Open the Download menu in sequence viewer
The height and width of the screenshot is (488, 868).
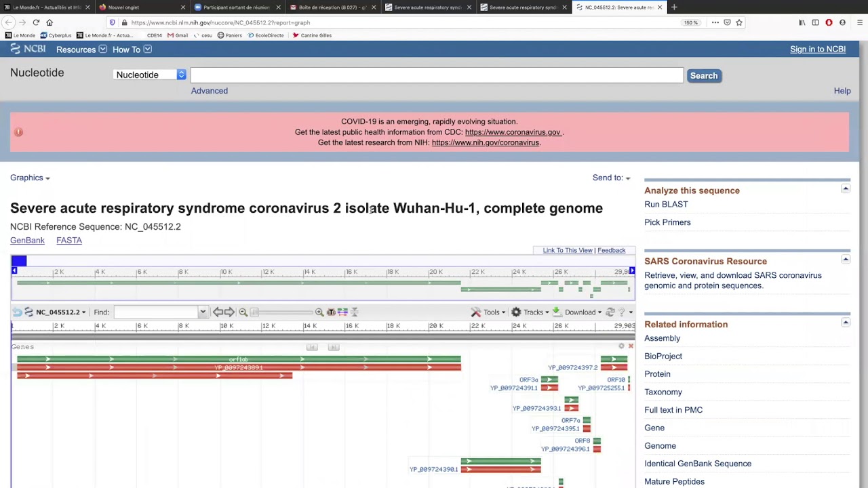click(x=577, y=312)
